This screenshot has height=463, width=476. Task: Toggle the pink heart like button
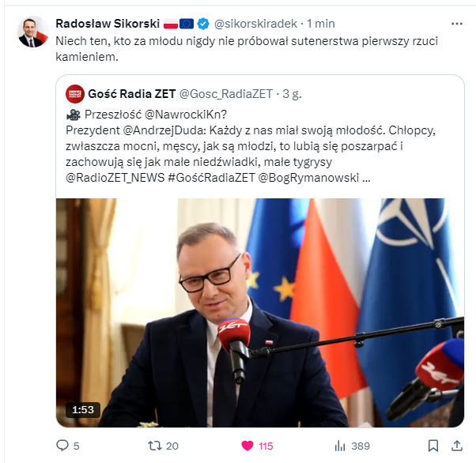point(247,446)
